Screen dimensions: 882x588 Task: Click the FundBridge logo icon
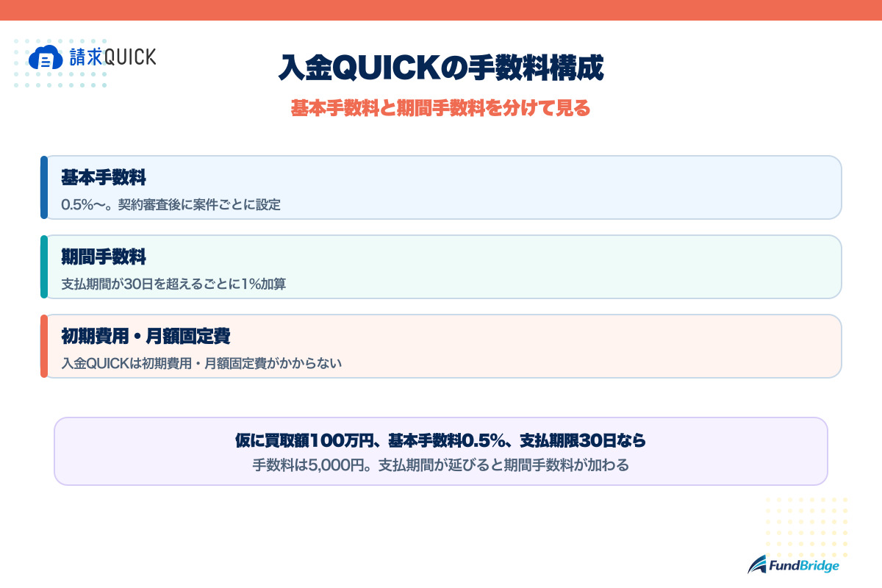[x=758, y=564]
